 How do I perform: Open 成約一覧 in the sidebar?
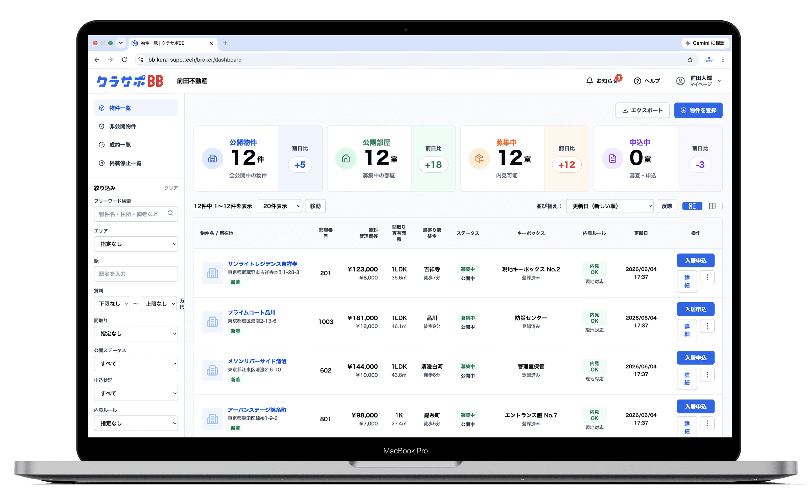pyautogui.click(x=136, y=145)
